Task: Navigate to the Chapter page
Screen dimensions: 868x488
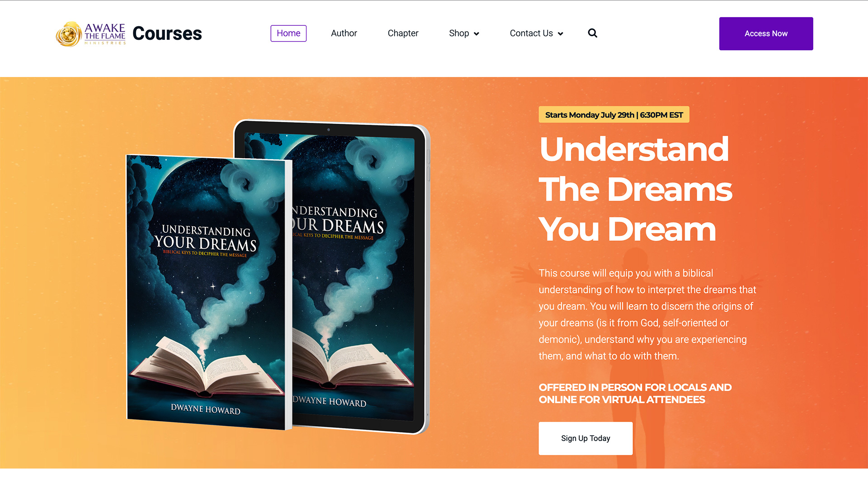Action: coord(403,33)
